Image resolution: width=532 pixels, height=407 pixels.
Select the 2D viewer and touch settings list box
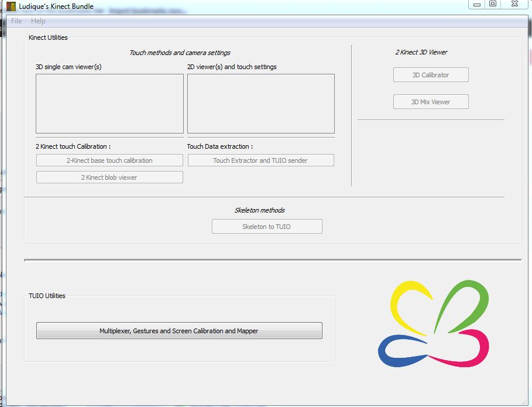261,104
